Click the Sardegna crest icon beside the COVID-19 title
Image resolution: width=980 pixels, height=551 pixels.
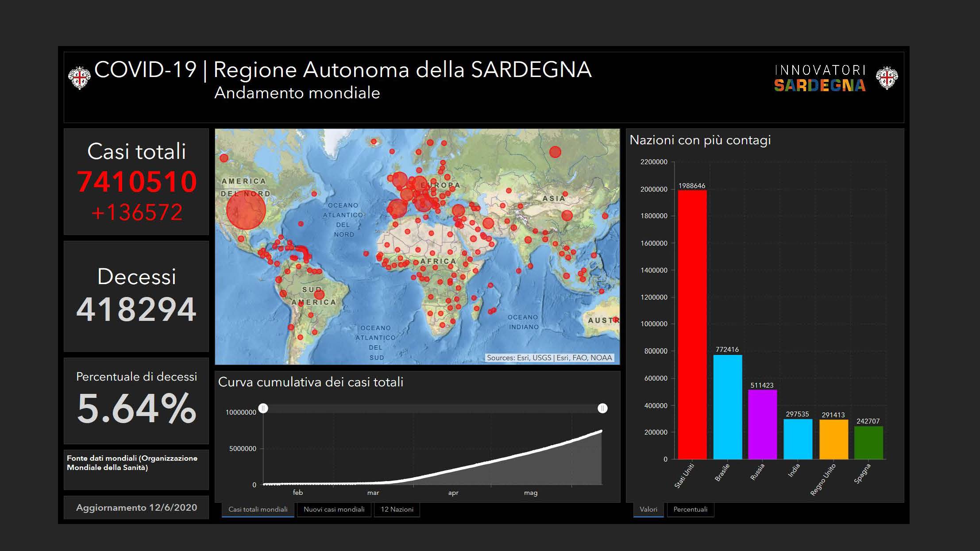(x=80, y=78)
